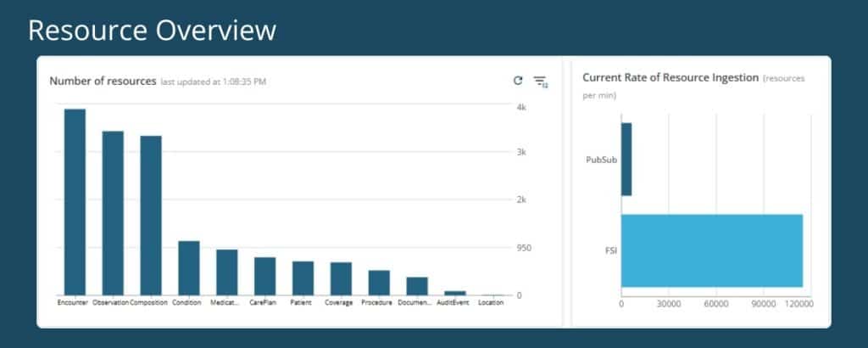Select the Patient bar
The width and height of the screenshot is (868, 348).
tap(303, 278)
